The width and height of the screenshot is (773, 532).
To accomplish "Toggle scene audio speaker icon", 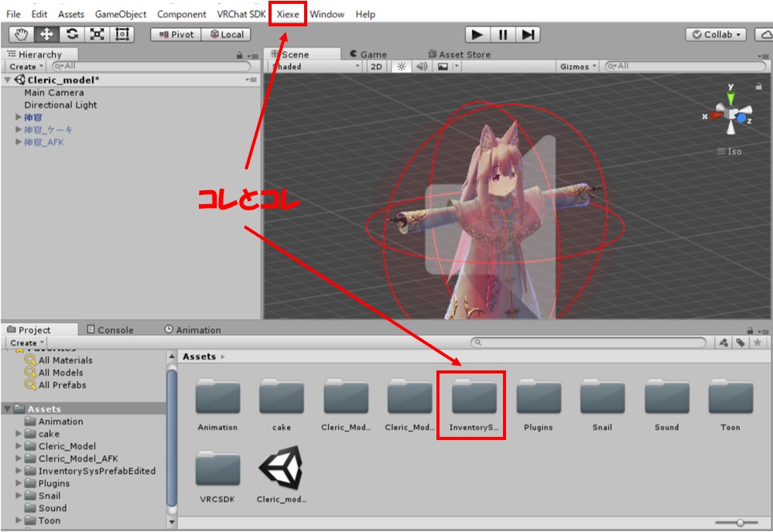I will click(x=422, y=66).
